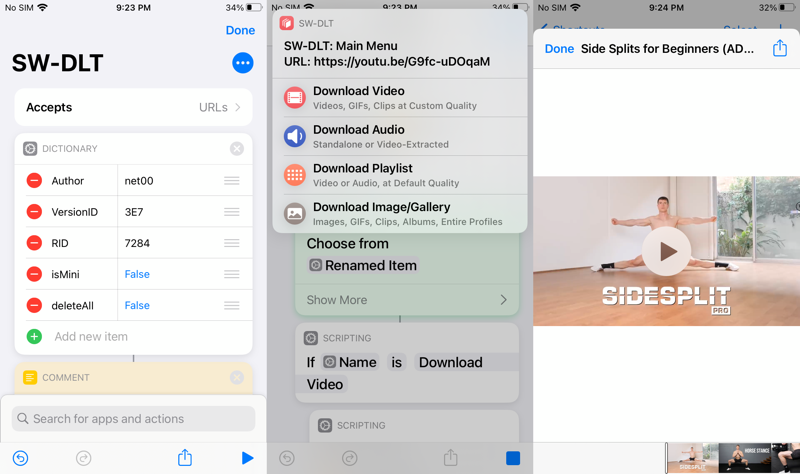
Task: Stop the running shortcut with square icon
Action: [512, 458]
